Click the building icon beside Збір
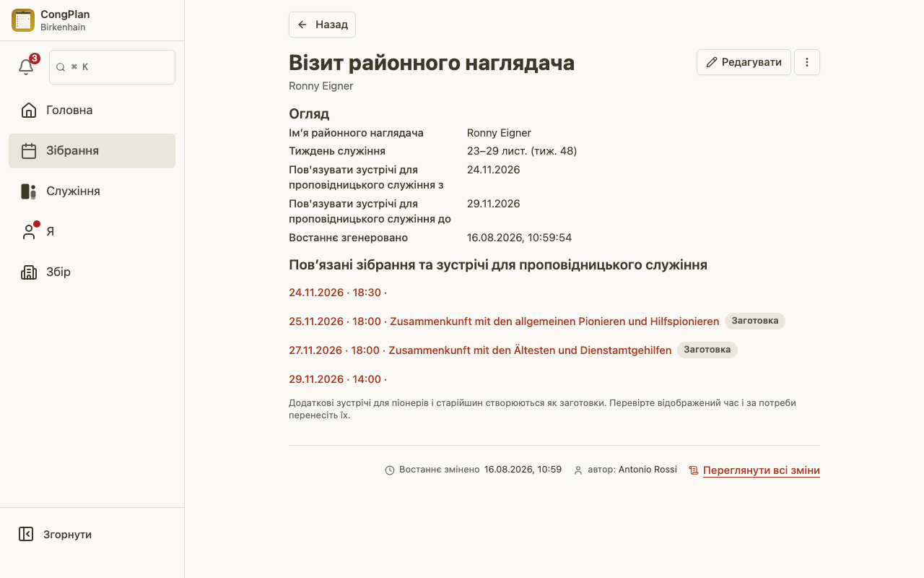Viewport: 924px width, 578px height. [x=29, y=272]
